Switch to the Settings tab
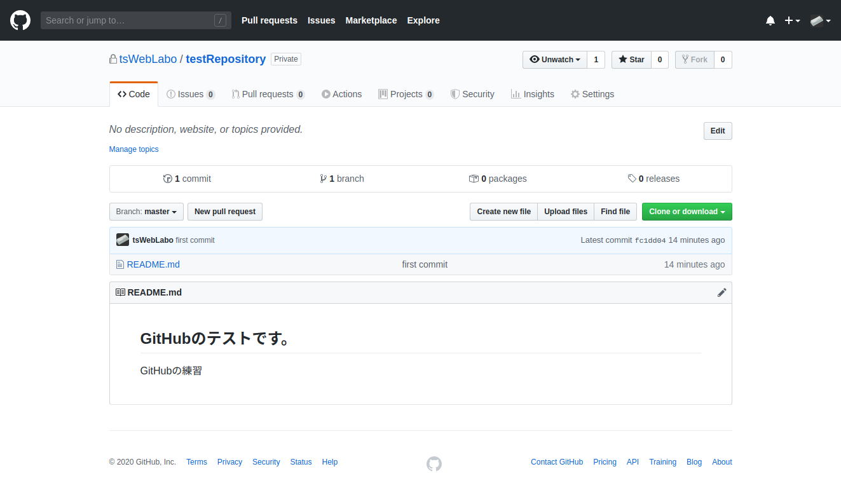 point(592,94)
